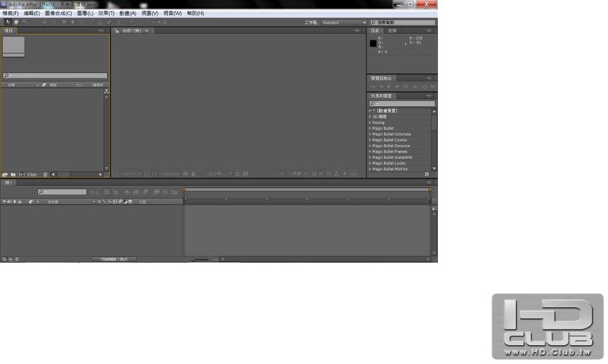Toggle region of interest in viewer
Screen dimensions: 608x364
[x=237, y=173]
